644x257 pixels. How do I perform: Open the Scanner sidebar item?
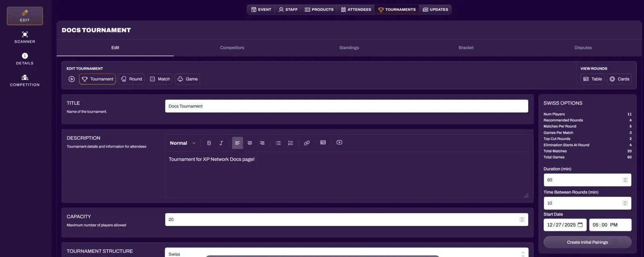25,37
